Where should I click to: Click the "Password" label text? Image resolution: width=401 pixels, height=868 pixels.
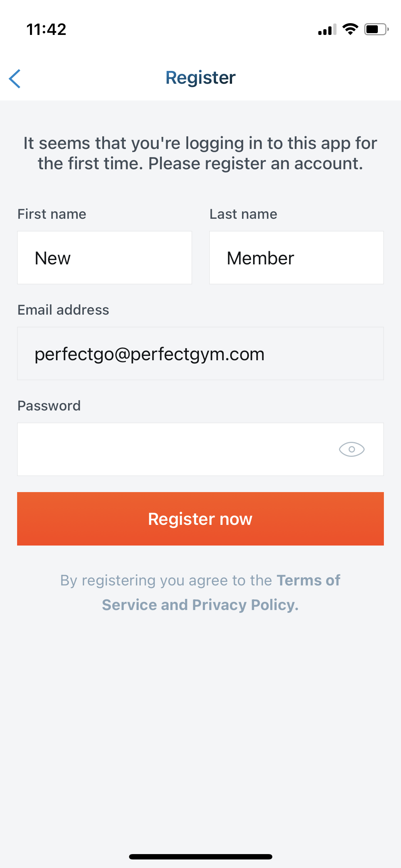pos(49,406)
